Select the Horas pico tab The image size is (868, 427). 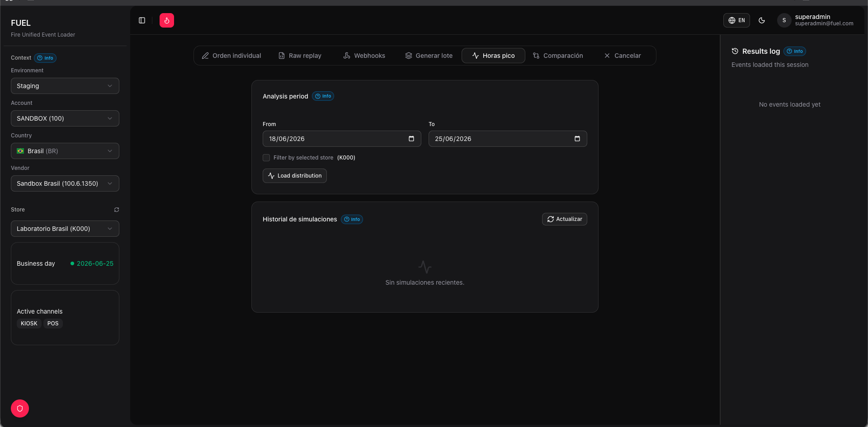[x=493, y=56]
